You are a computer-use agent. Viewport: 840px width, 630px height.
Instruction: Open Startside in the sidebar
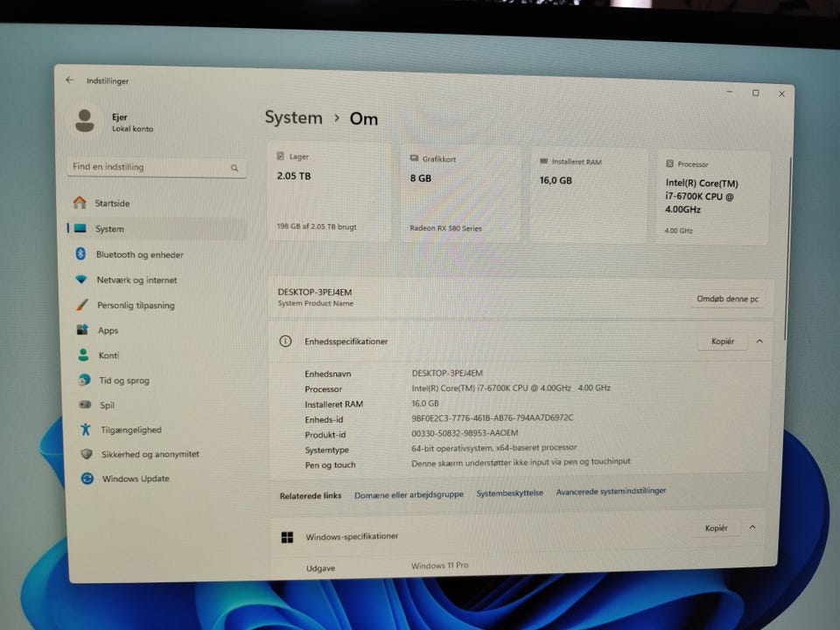(157, 203)
